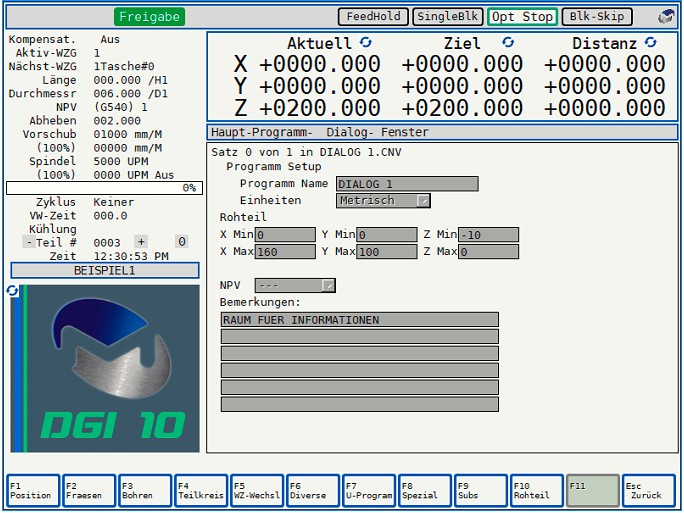Viewport: 684px width, 513px height.
Task: Click the Z Min field showing -10
Action: (489, 235)
